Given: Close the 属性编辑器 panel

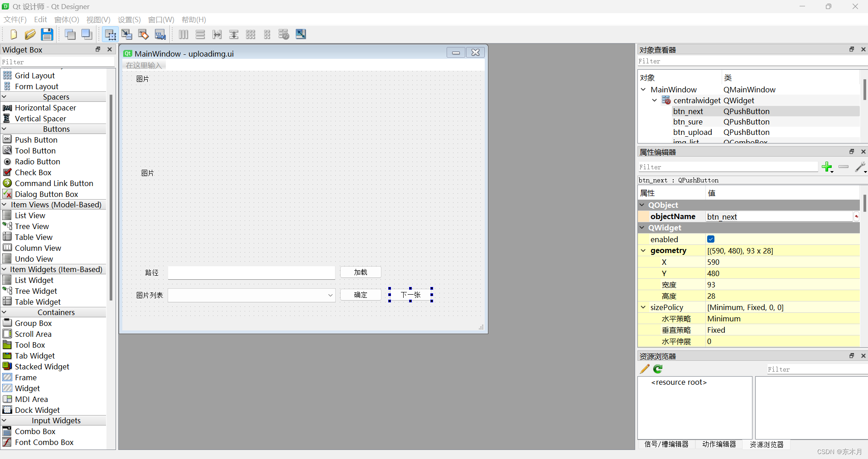Looking at the screenshot, I should (x=863, y=152).
